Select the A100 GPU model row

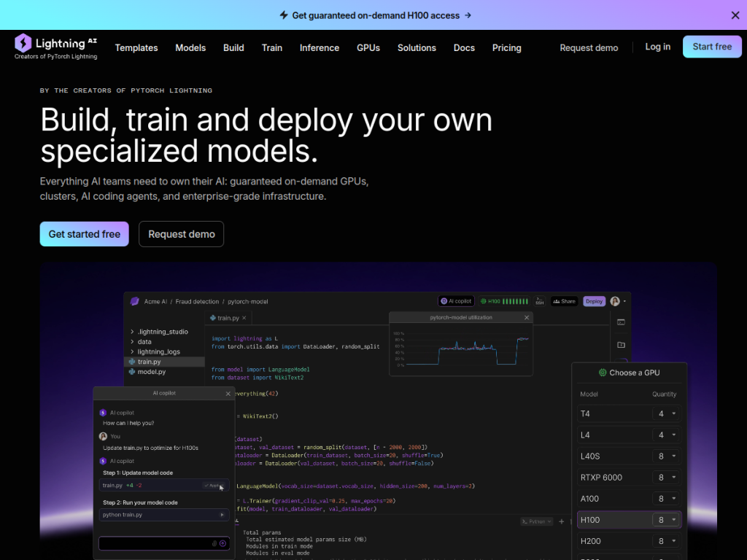[x=629, y=499]
